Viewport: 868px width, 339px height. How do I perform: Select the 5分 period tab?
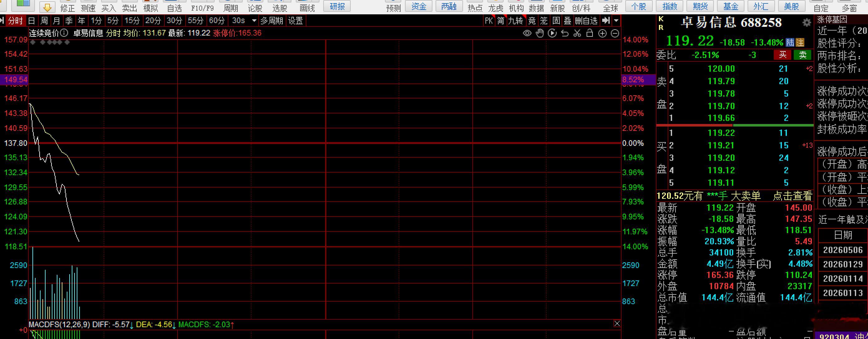(113, 21)
